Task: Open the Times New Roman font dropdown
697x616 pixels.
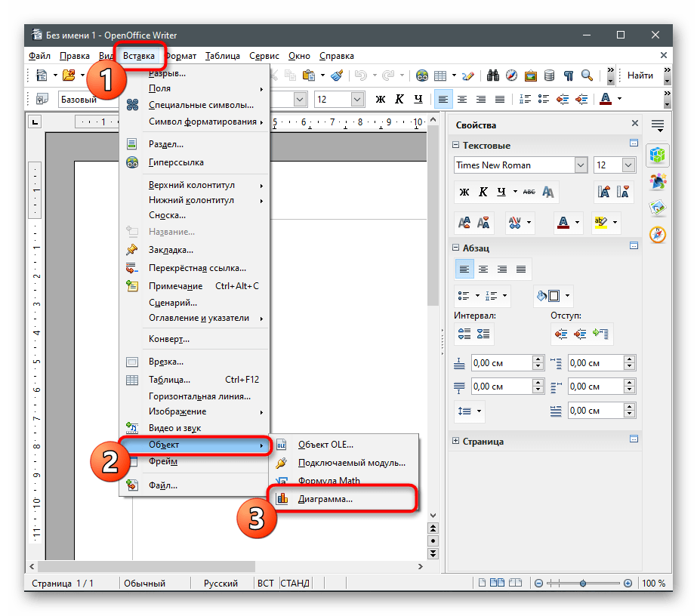Action: (581, 165)
